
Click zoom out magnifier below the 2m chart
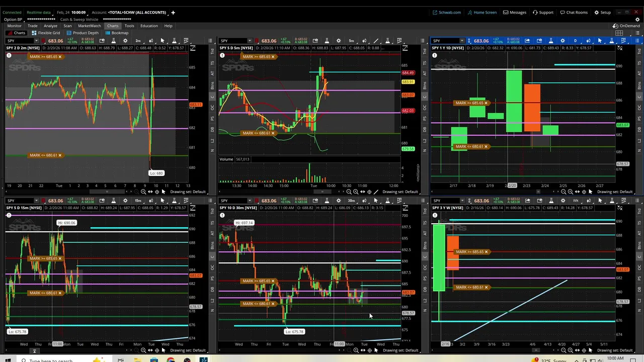click(x=136, y=192)
